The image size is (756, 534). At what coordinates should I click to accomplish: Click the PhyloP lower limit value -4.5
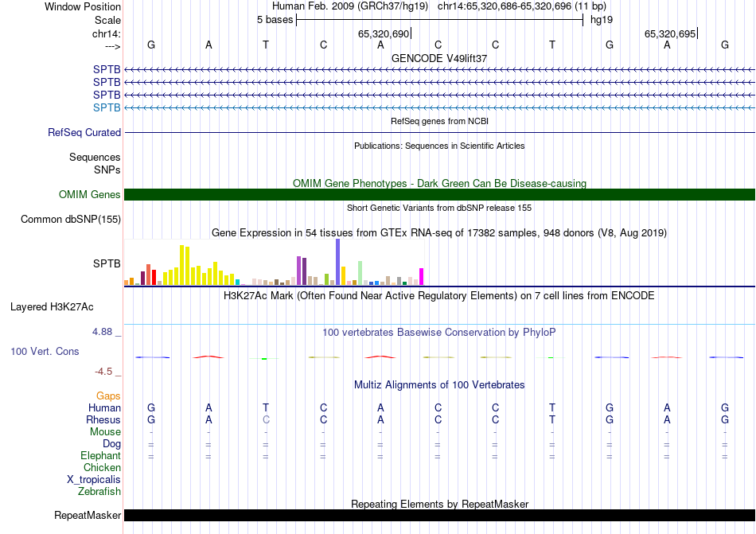tap(103, 371)
